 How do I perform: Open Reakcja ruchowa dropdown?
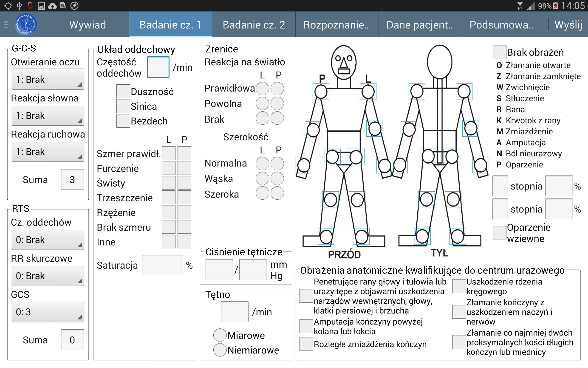pos(48,151)
